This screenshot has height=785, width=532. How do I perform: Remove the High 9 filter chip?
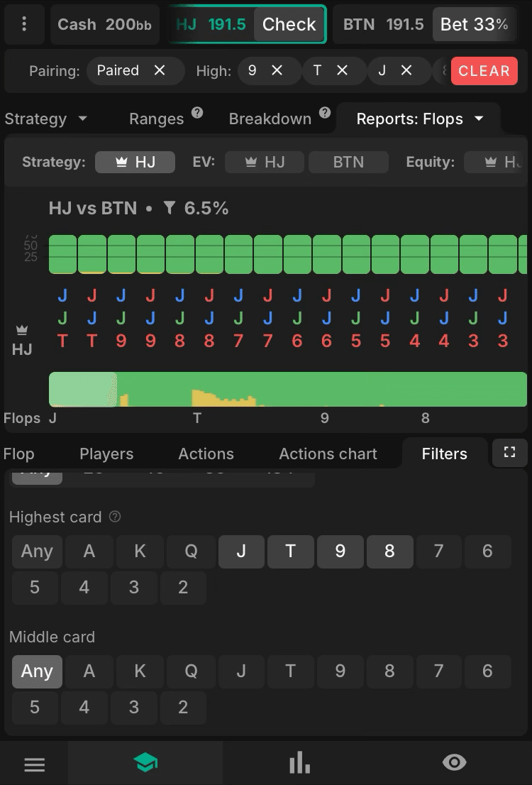point(277,70)
